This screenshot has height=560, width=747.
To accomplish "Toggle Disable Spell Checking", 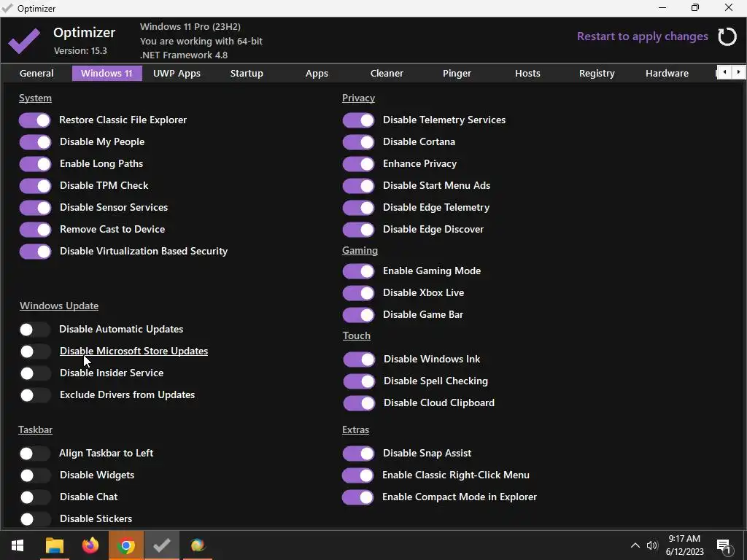I will click(359, 381).
